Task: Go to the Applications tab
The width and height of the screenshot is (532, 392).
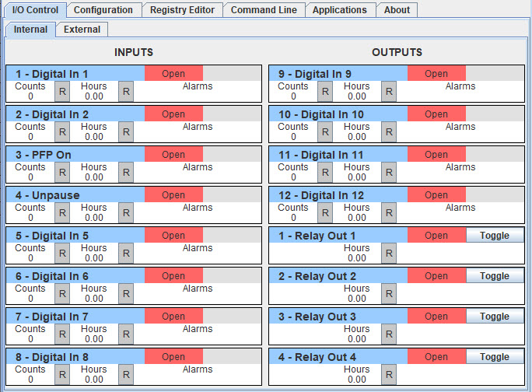Action: 340,10
